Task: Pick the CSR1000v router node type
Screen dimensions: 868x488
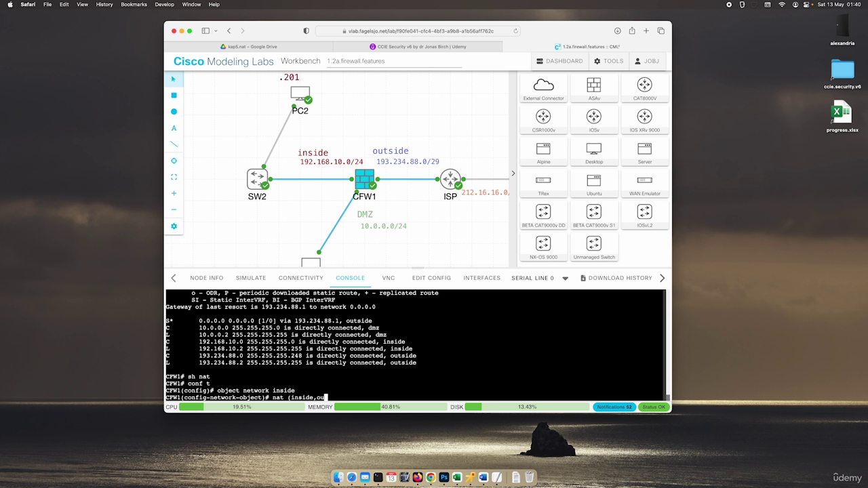Action: coord(543,121)
